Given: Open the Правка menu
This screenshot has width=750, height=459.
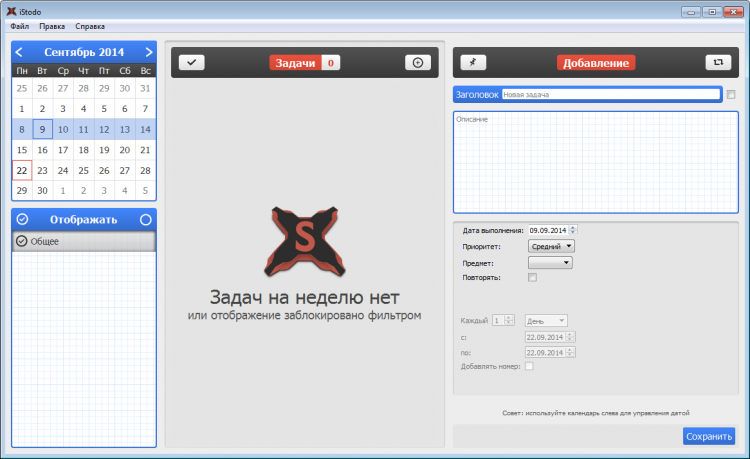Looking at the screenshot, I should [52, 26].
